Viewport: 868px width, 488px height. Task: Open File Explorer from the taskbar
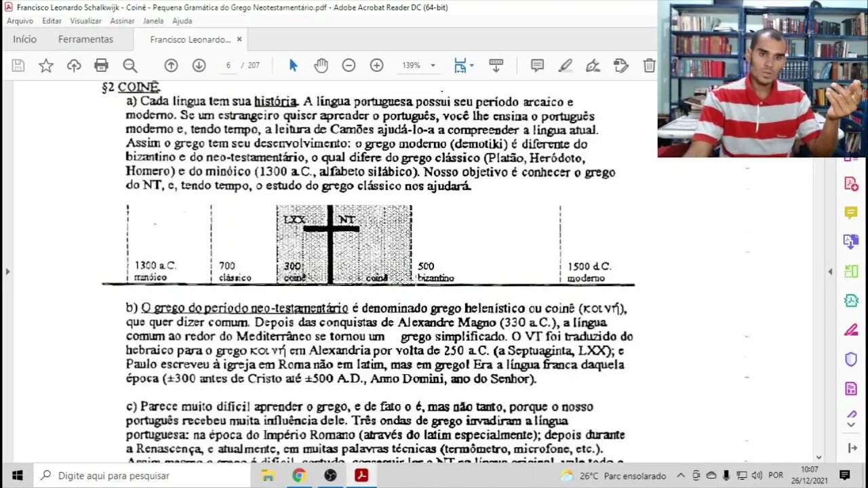click(x=268, y=476)
